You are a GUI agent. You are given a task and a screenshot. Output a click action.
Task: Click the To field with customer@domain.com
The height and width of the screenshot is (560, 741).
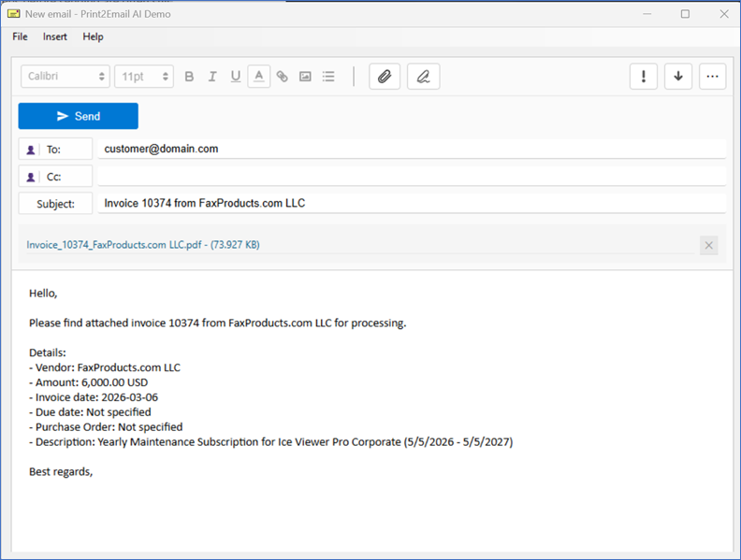click(412, 150)
